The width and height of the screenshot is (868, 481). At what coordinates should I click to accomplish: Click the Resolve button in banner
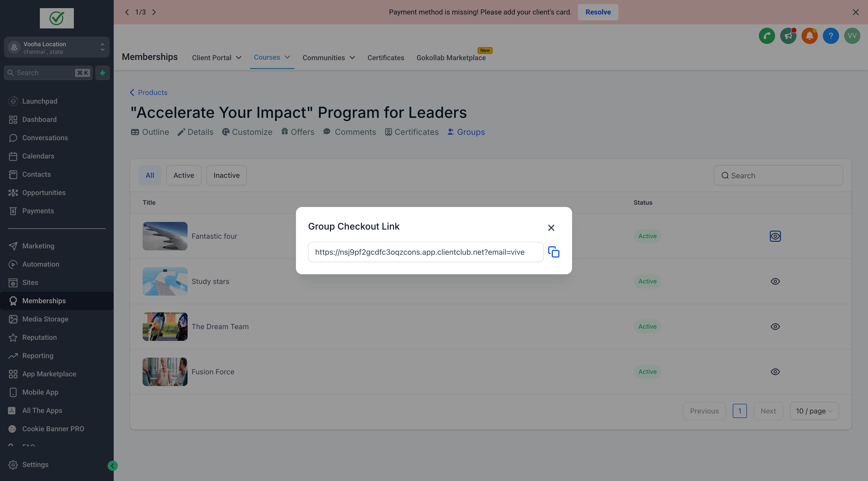[598, 12]
